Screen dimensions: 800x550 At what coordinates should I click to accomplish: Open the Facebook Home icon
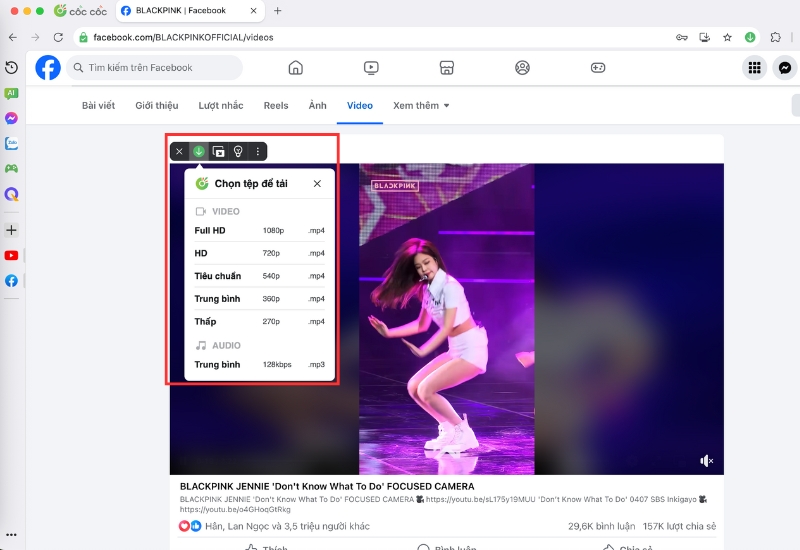coord(295,67)
